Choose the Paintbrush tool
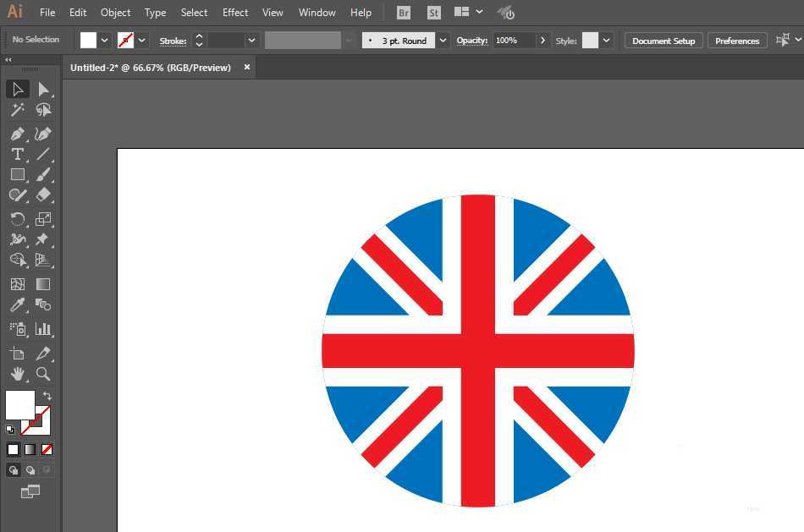This screenshot has height=532, width=804. [43, 174]
